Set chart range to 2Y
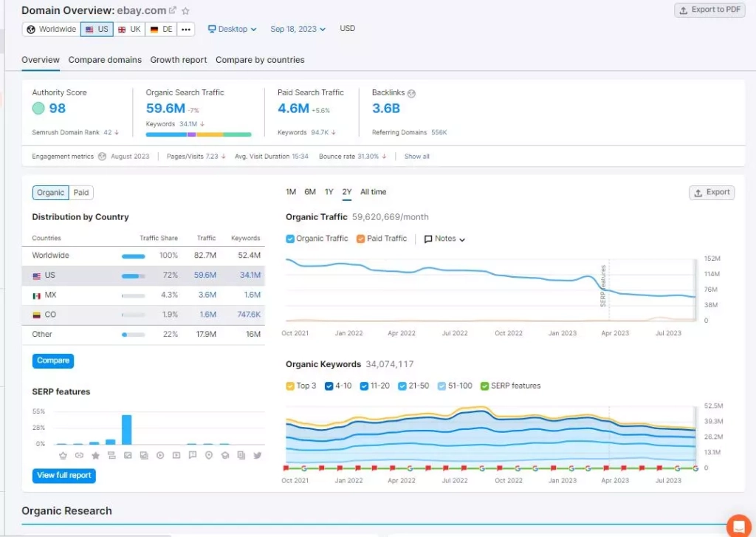 tap(347, 192)
